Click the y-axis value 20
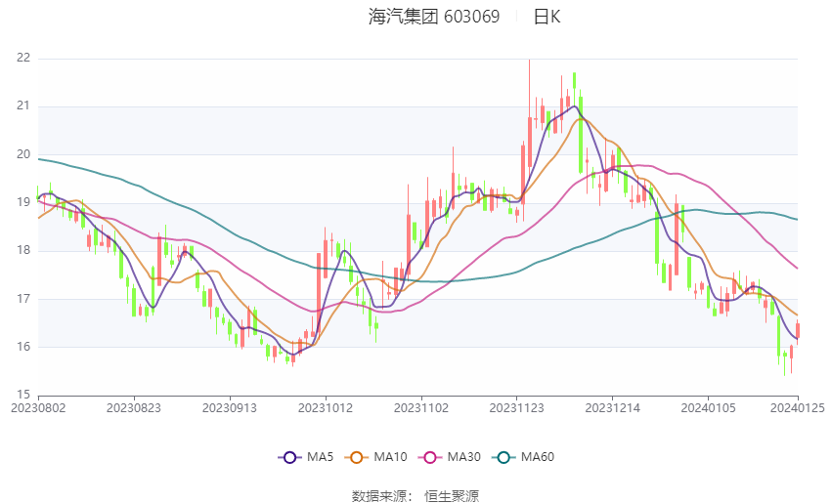 click(x=23, y=154)
